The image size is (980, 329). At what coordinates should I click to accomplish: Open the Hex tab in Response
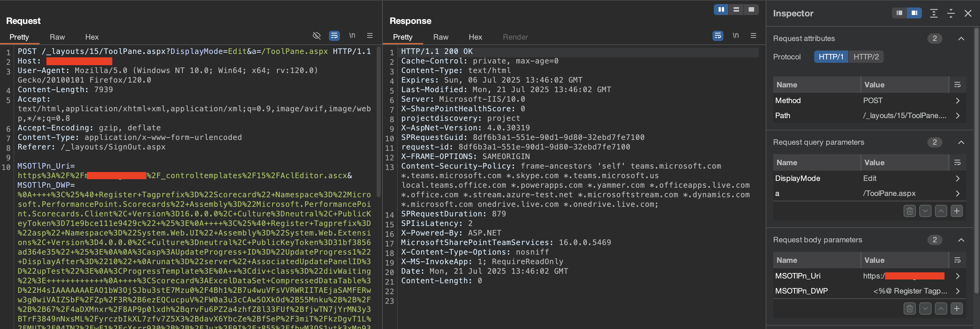point(475,37)
